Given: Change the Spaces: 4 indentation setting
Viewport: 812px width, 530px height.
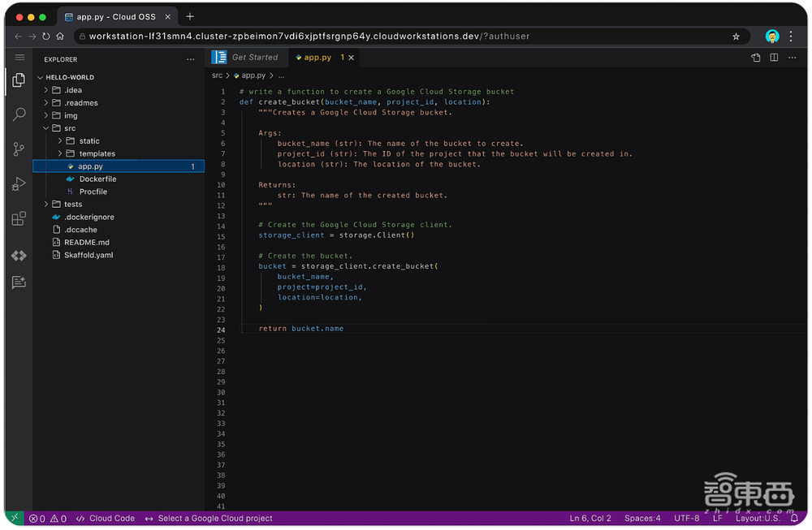Looking at the screenshot, I should [x=642, y=518].
